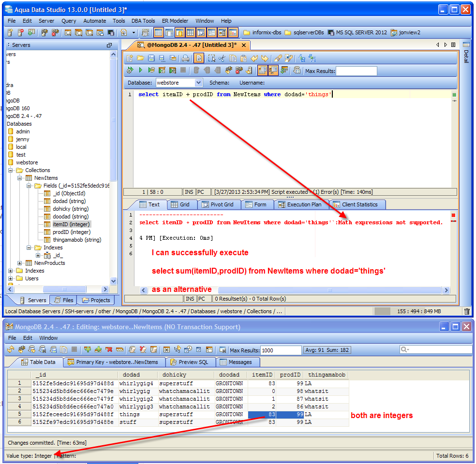Click the Select All icon in query toolbar
This screenshot has height=464, width=476.
pyautogui.click(x=211, y=58)
